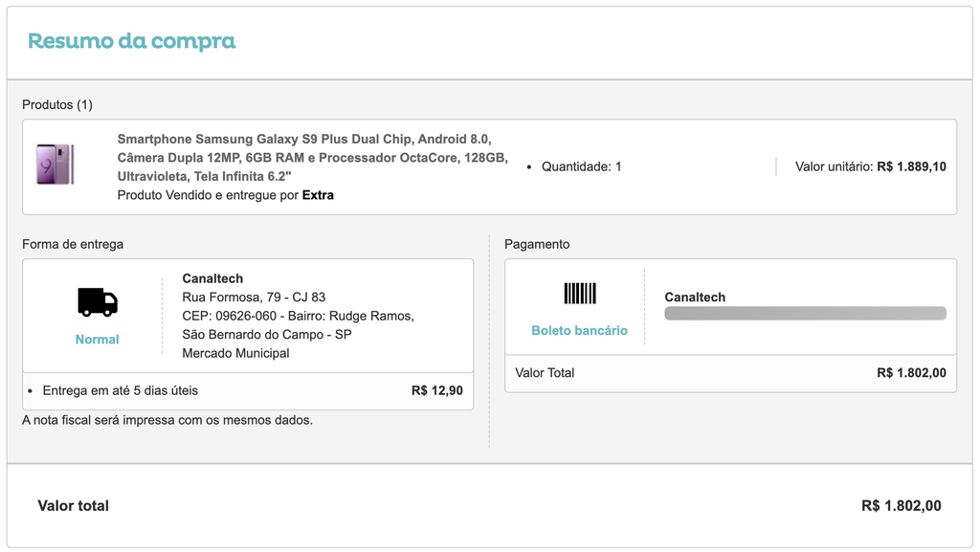This screenshot has height=552, width=980.
Task: Click the Samsung Galaxy S9 Plus product title
Action: coord(313,157)
